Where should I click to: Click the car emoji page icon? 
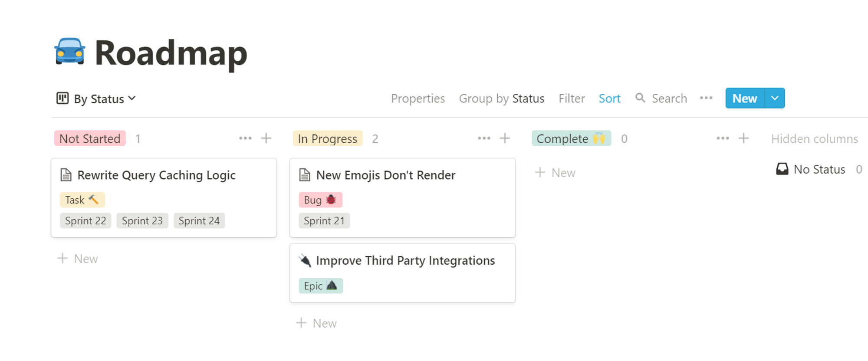(69, 52)
